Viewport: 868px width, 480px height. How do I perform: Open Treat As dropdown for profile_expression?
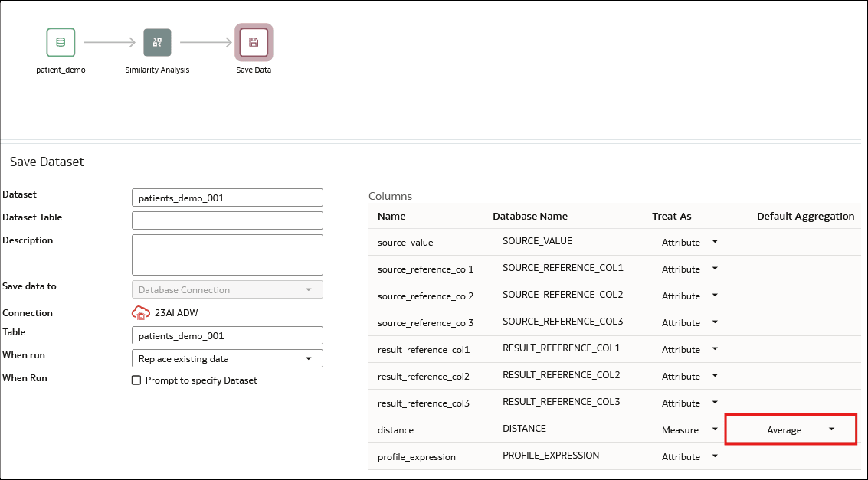pos(689,457)
